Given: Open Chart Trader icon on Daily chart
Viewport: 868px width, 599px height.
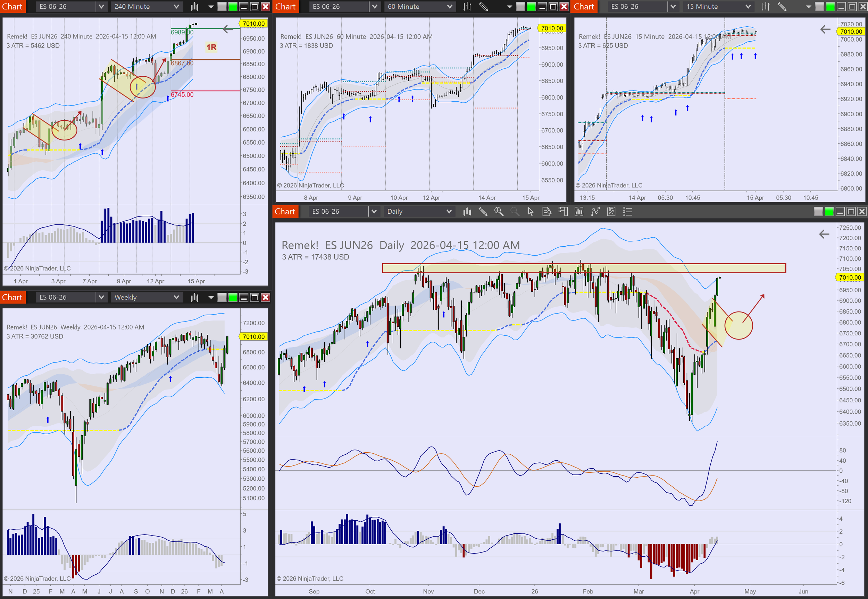Looking at the screenshot, I should click(x=563, y=212).
